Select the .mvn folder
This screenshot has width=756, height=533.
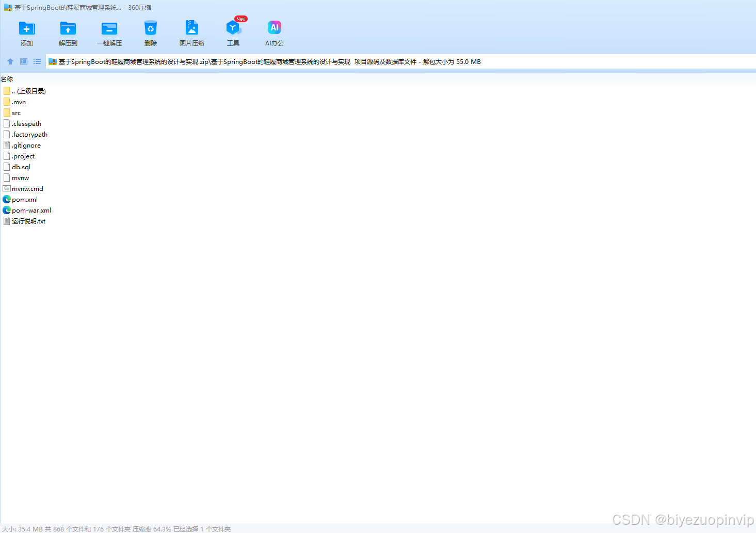(14, 102)
